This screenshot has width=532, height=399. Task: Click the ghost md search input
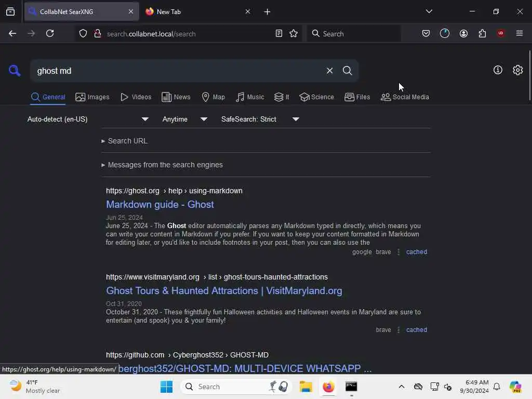[178, 71]
